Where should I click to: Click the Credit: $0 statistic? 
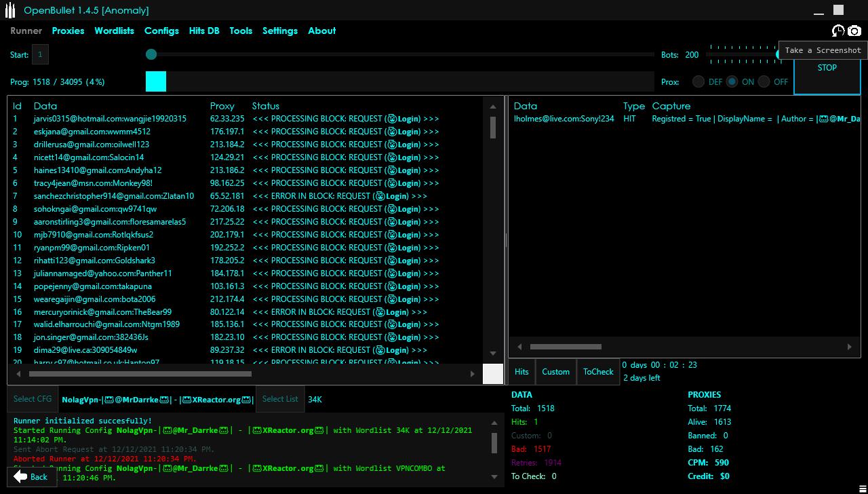pos(709,476)
